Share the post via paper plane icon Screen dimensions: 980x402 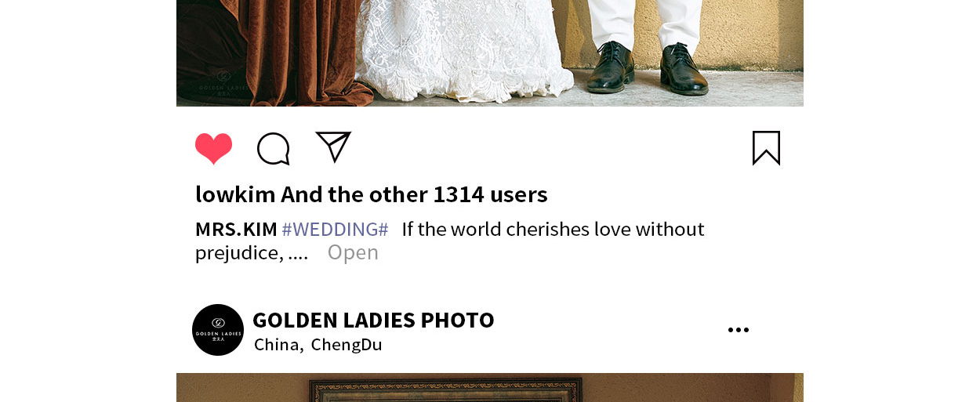point(333,147)
